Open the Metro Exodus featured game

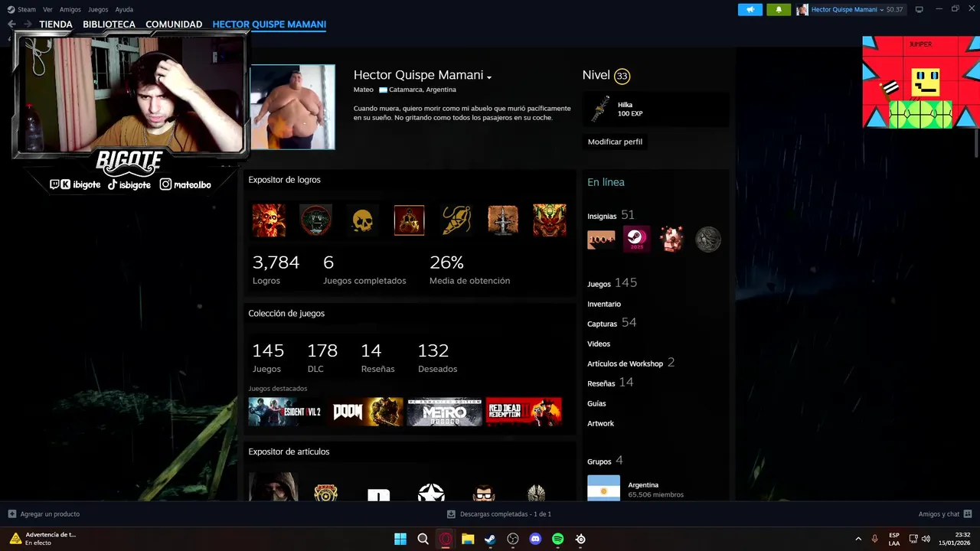tap(445, 412)
